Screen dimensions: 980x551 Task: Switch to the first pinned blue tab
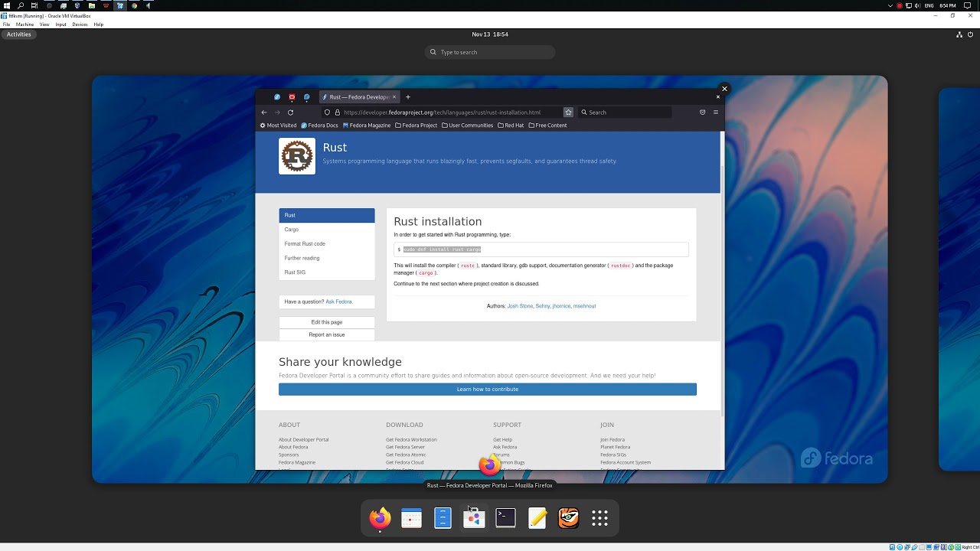coord(277,97)
